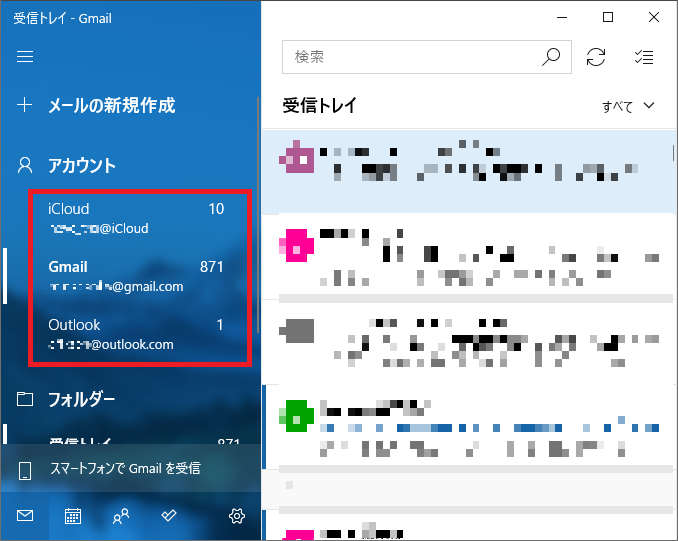Open メールの新規作成 to compose mail
Screen dimensions: 678x541
[112, 105]
